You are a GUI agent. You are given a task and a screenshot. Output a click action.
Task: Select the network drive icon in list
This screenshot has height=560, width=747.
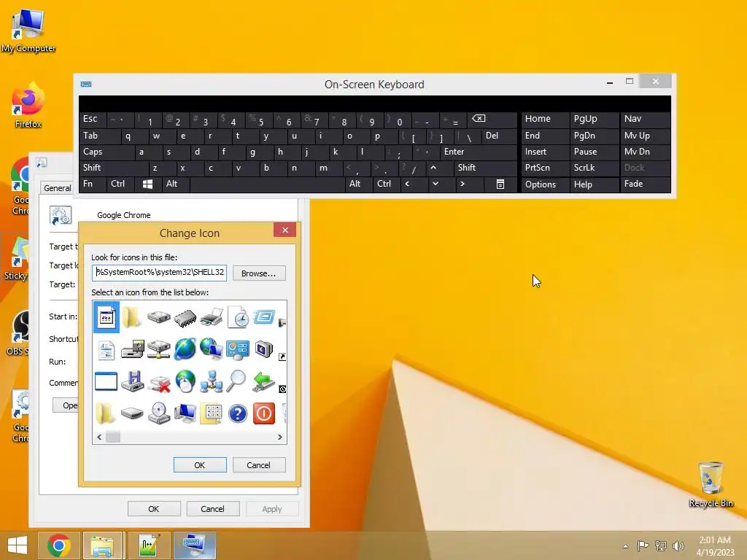tap(159, 350)
